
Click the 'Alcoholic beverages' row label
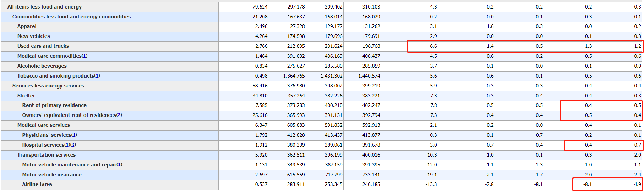tap(42, 66)
